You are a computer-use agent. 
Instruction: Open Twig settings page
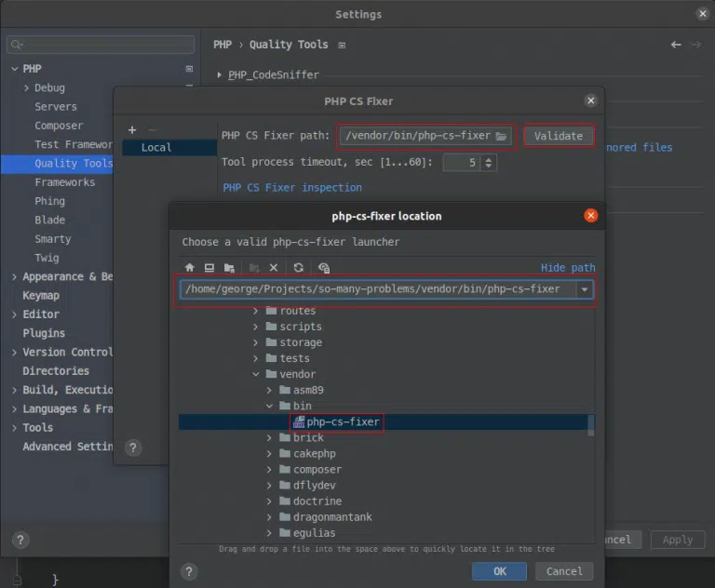(x=47, y=258)
